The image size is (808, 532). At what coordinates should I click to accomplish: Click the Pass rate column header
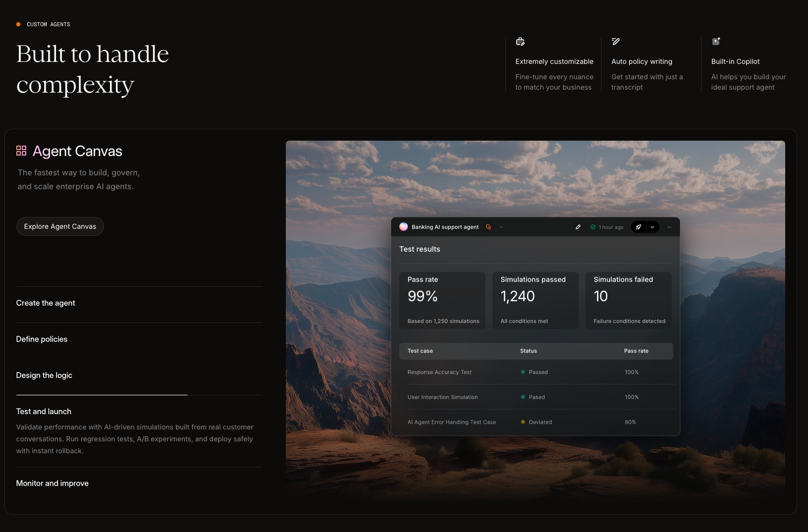coord(636,351)
